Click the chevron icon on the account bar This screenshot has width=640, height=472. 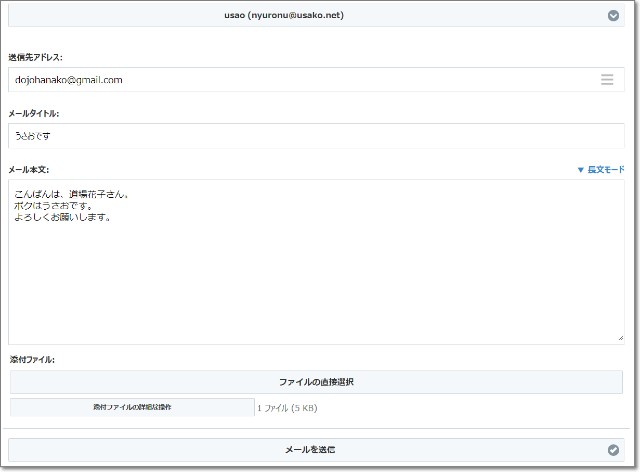(x=613, y=15)
